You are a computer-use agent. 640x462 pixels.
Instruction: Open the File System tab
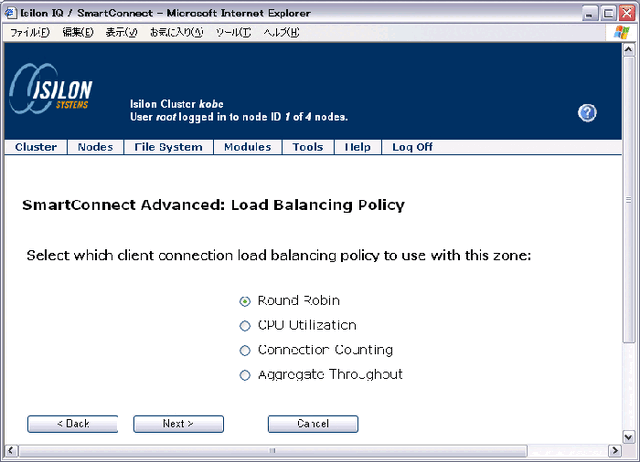(x=168, y=147)
